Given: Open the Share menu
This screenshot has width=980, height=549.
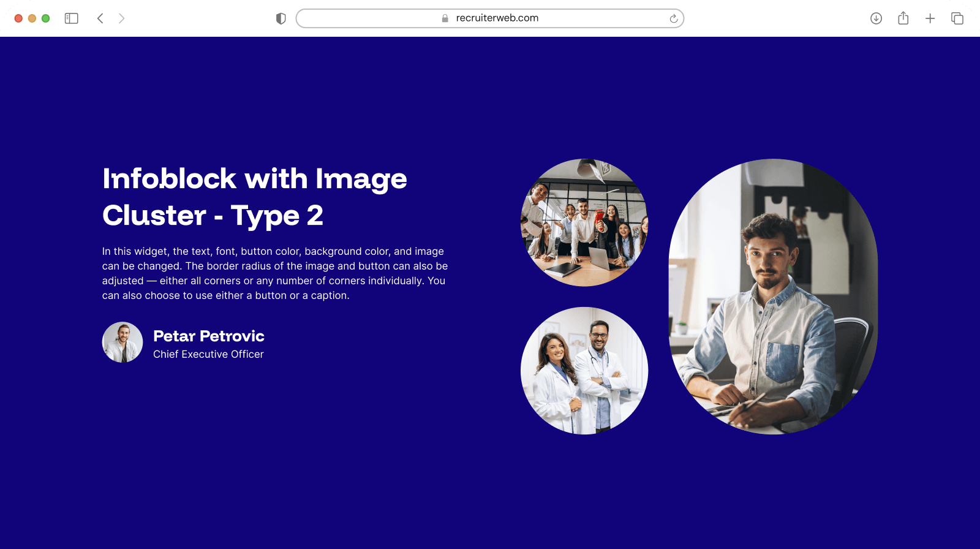Looking at the screenshot, I should 903,18.
